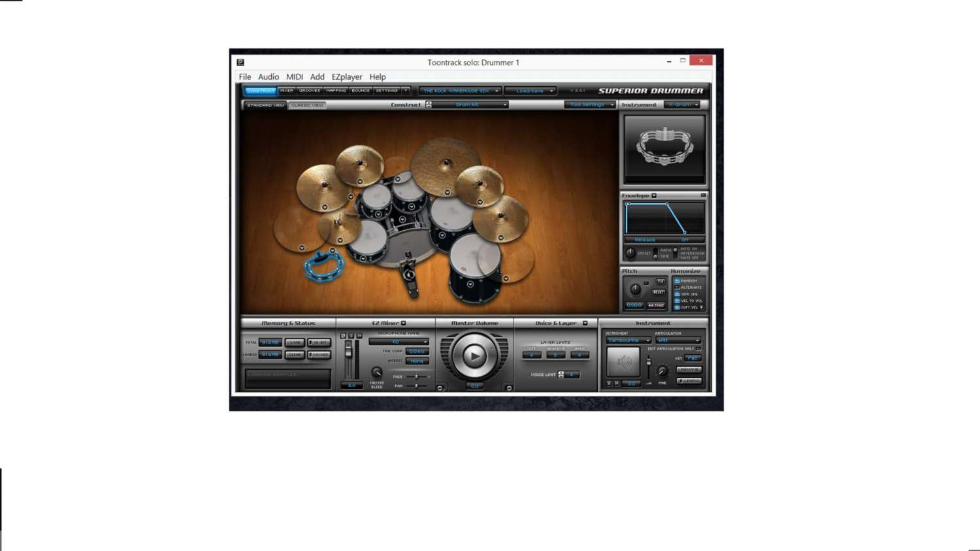980x551 pixels.
Task: Open the Tambourine instrument dropdown
Action: [x=628, y=341]
